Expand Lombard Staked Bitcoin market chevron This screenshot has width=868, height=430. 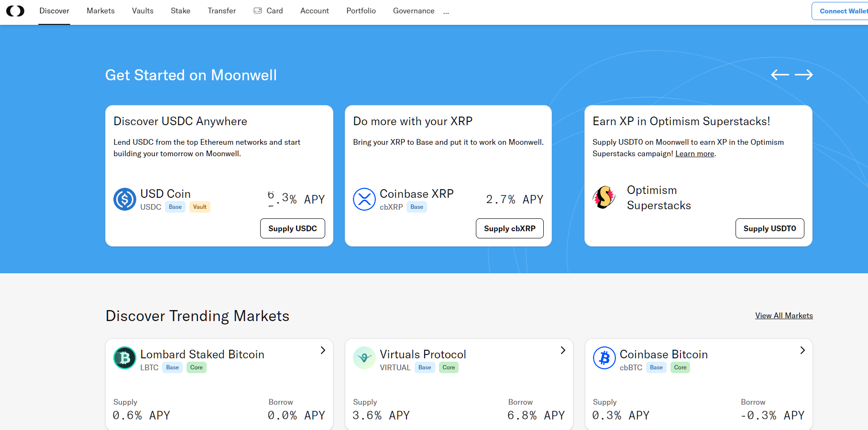(x=323, y=350)
